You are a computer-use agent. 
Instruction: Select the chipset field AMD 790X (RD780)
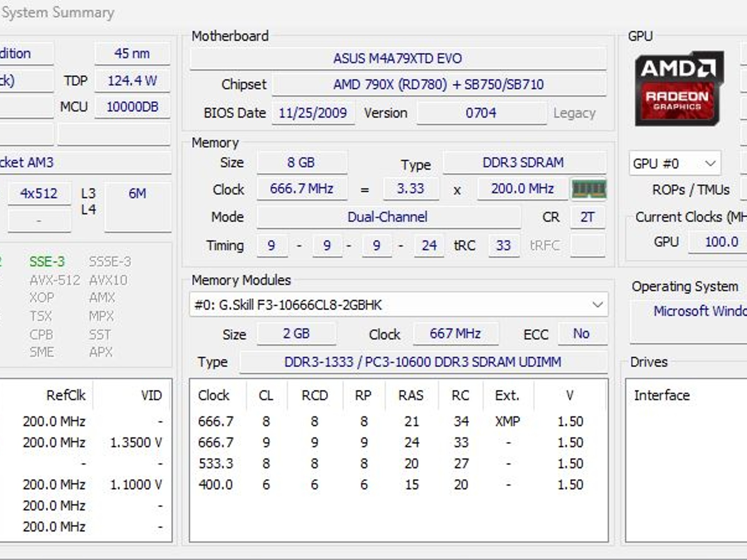[x=439, y=85]
